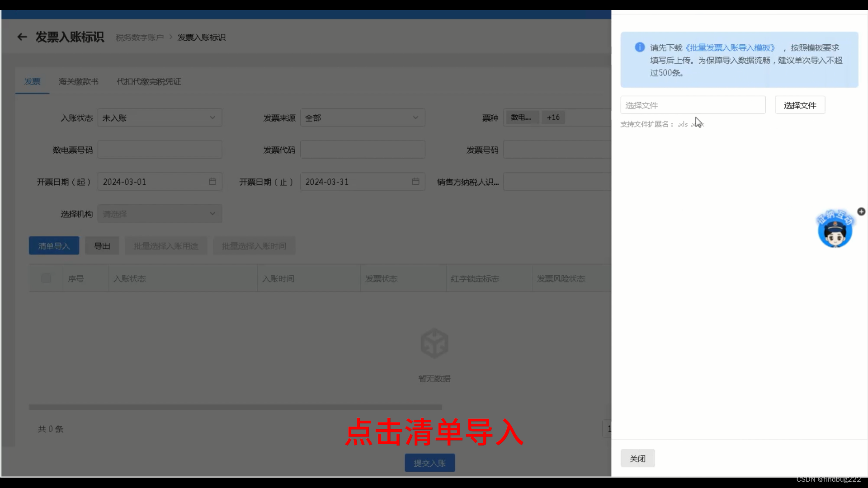868x488 pixels.
Task: Click the 提交入账 button
Action: click(429, 463)
